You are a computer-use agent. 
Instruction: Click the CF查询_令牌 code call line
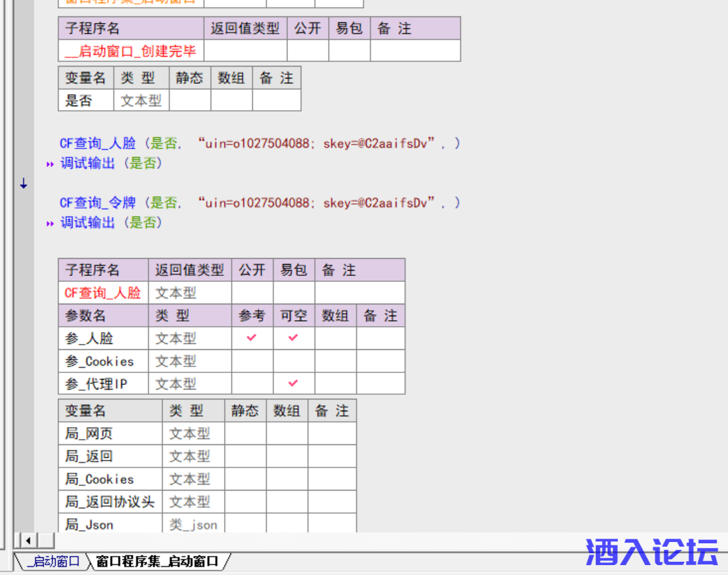260,203
